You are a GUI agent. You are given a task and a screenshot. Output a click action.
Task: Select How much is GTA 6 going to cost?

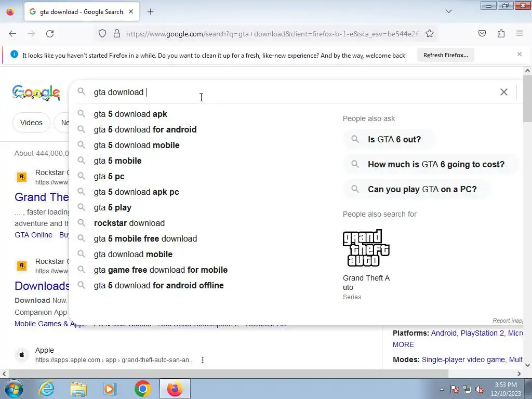431,164
